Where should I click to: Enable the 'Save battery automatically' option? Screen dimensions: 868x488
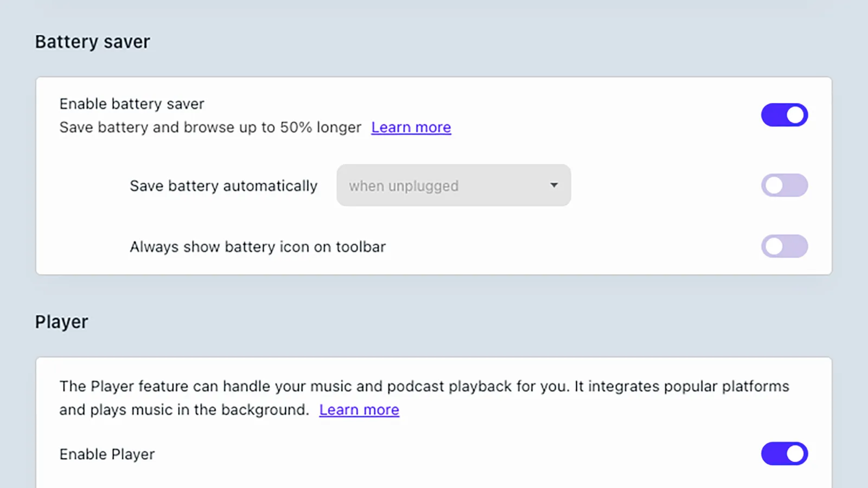point(784,185)
